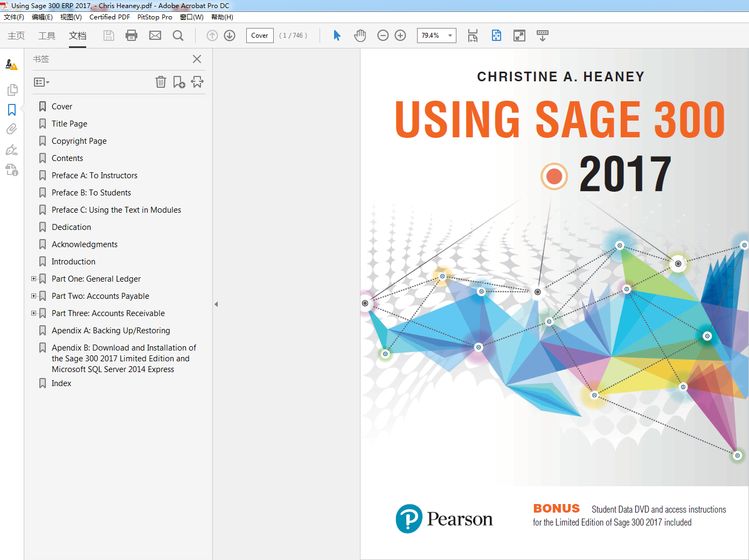The height and width of the screenshot is (560, 749).
Task: Activate the Hand pan tool
Action: (x=360, y=36)
